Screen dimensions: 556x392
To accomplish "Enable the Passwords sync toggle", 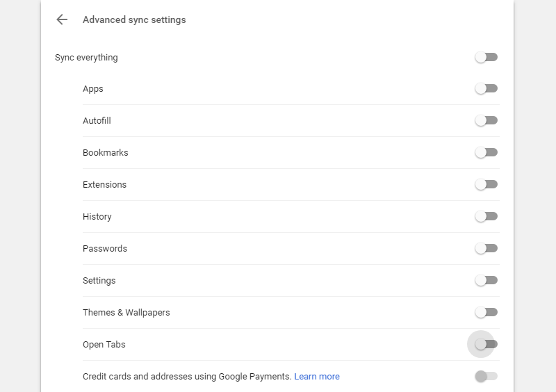I will (486, 248).
